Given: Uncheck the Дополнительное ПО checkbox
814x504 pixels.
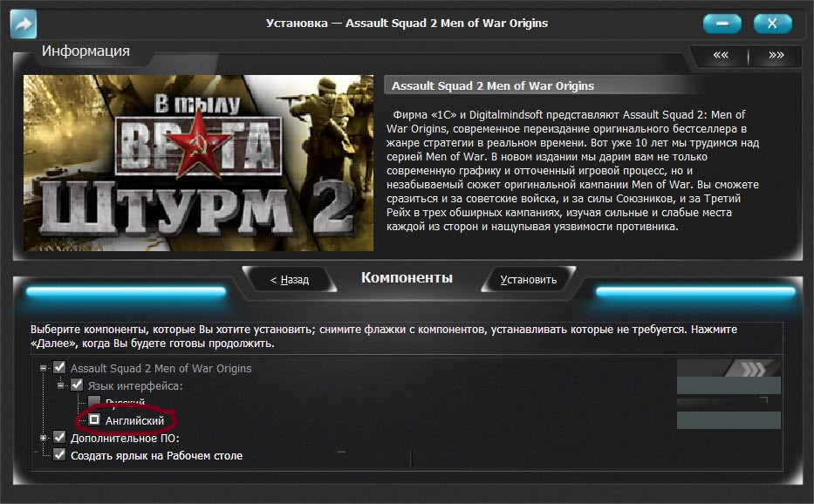Looking at the screenshot, I should coord(59,438).
